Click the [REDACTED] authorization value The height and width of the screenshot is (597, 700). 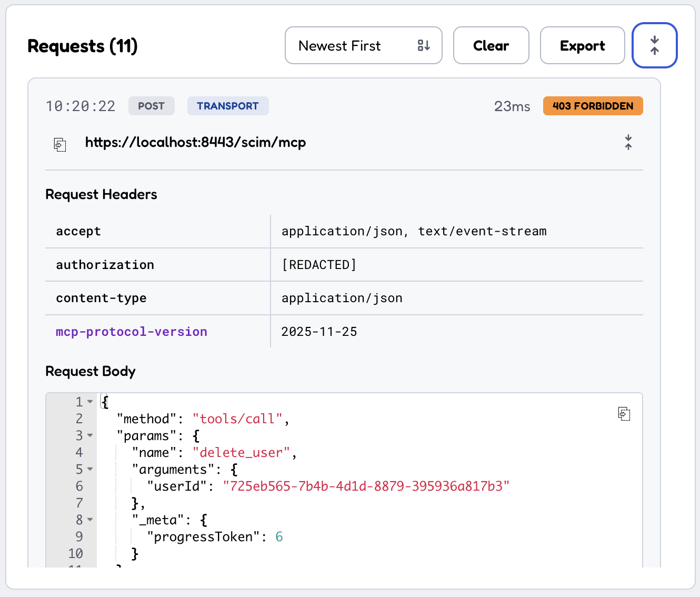tap(319, 265)
